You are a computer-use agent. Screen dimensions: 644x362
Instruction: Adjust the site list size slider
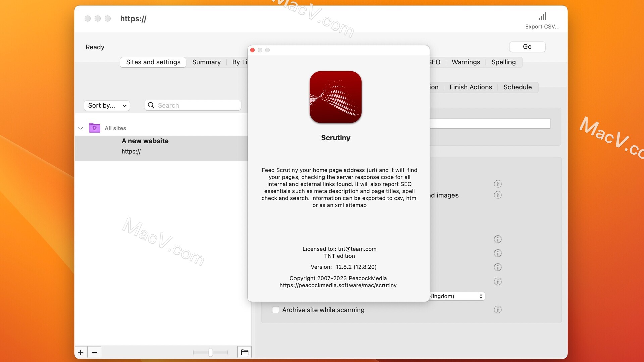(210, 352)
